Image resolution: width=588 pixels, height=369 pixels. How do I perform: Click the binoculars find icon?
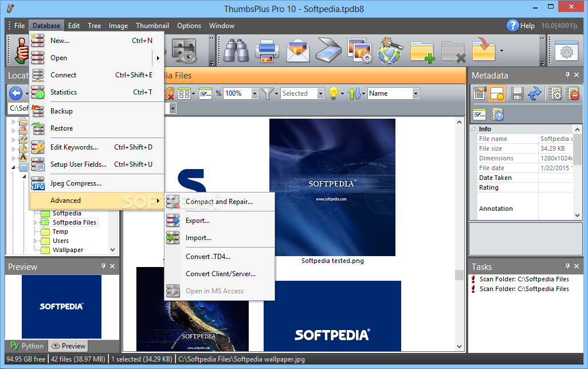[236, 50]
